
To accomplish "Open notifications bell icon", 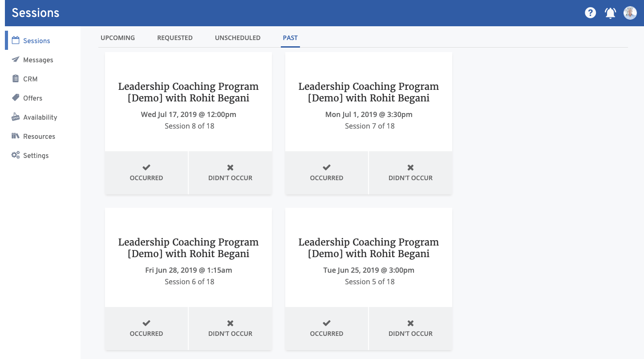I will point(610,13).
